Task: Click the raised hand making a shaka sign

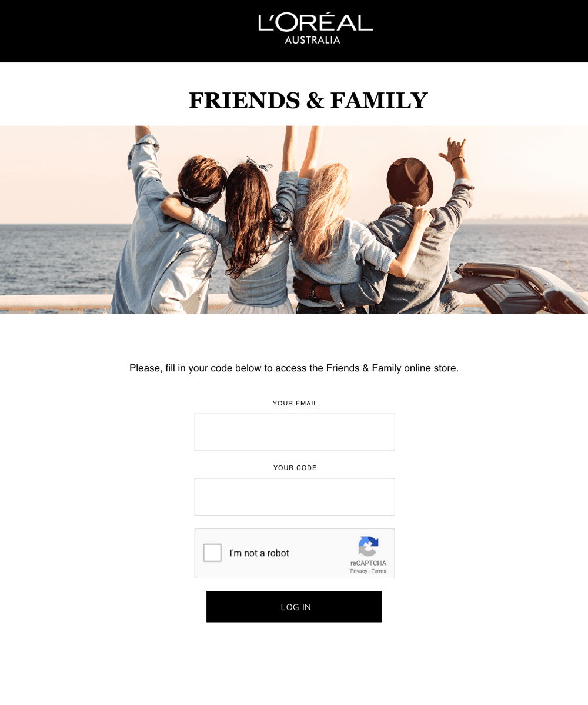Action: point(453,151)
